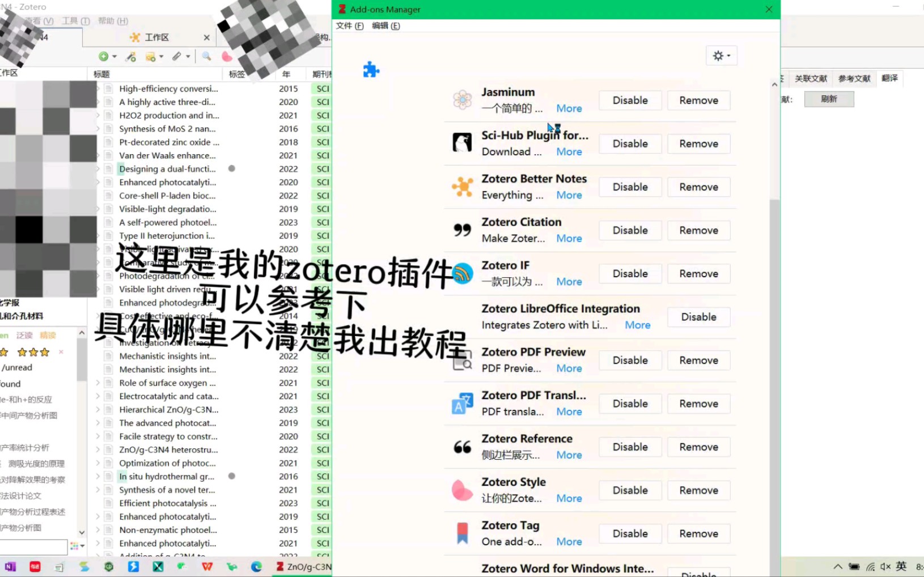Screen dimensions: 924x577
Task: Open the add-ons tools gear dropdown
Action: (721, 56)
